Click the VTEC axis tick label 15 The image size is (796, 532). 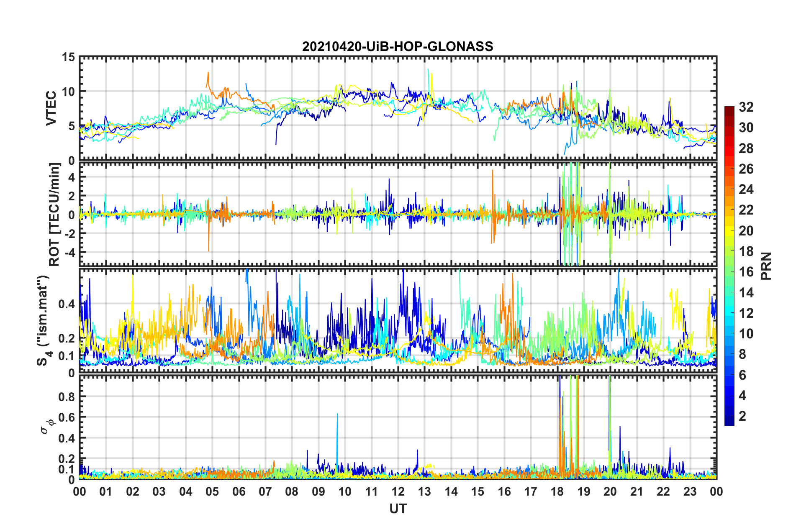pyautogui.click(x=68, y=57)
